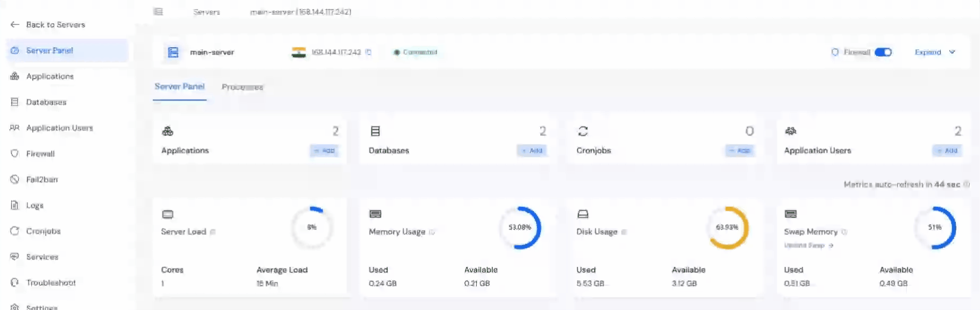Image resolution: width=980 pixels, height=310 pixels.
Task: Click the 168.144.117.242 IP address text
Action: (336, 52)
